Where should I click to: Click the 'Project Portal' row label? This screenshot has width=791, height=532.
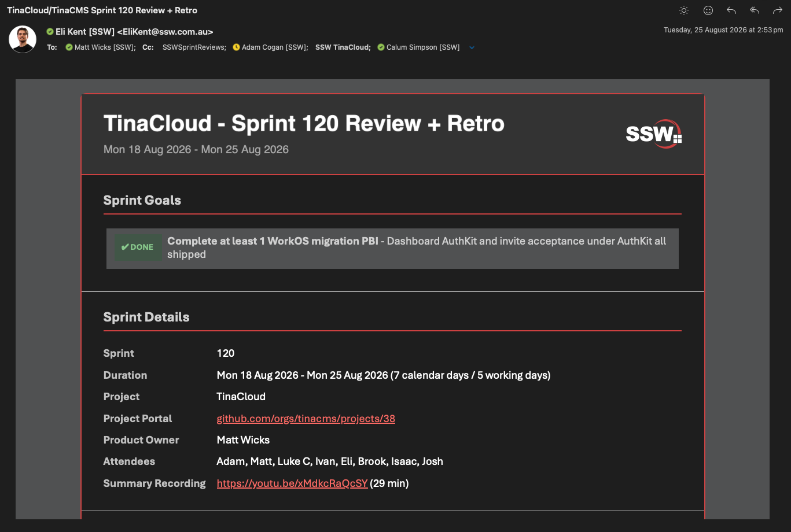click(x=138, y=419)
